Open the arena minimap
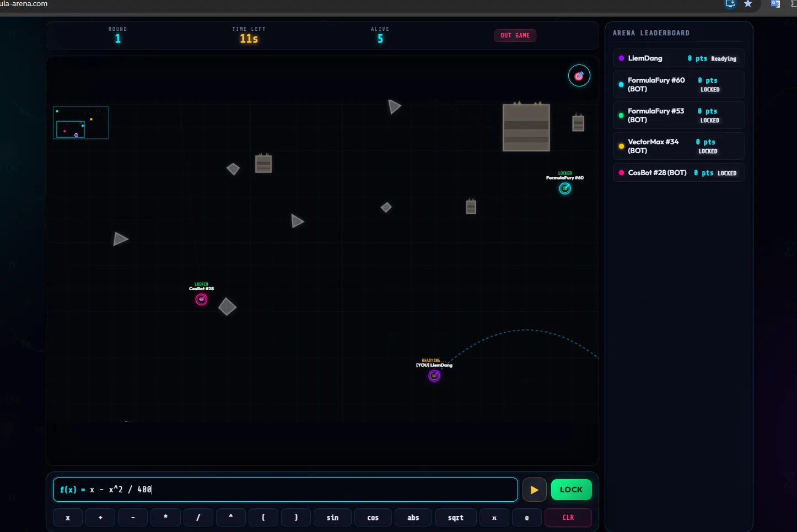 81,123
